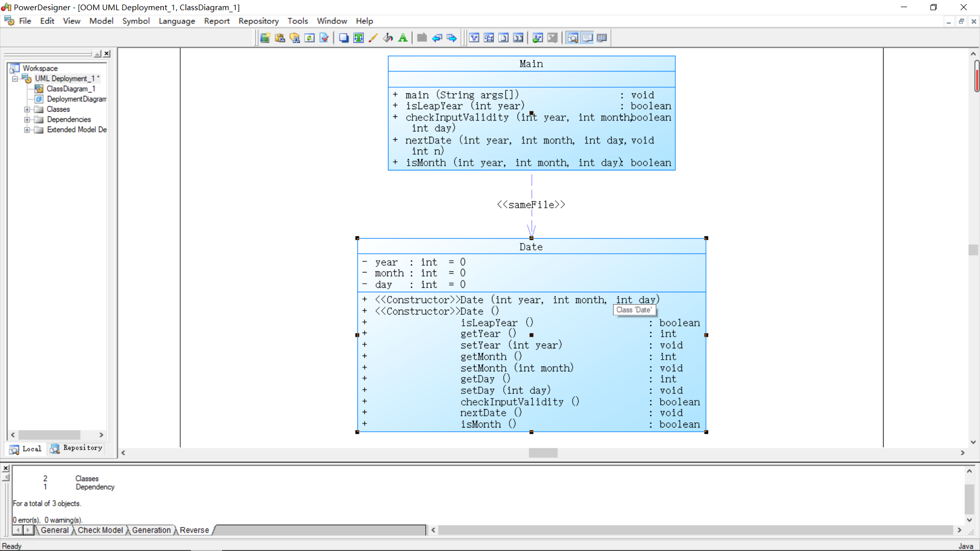Click the green Font letter A icon
980x551 pixels.
coord(403,38)
